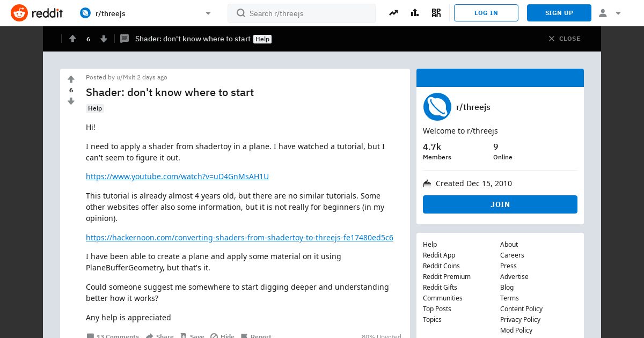Click the Sign Up button

coord(559,13)
